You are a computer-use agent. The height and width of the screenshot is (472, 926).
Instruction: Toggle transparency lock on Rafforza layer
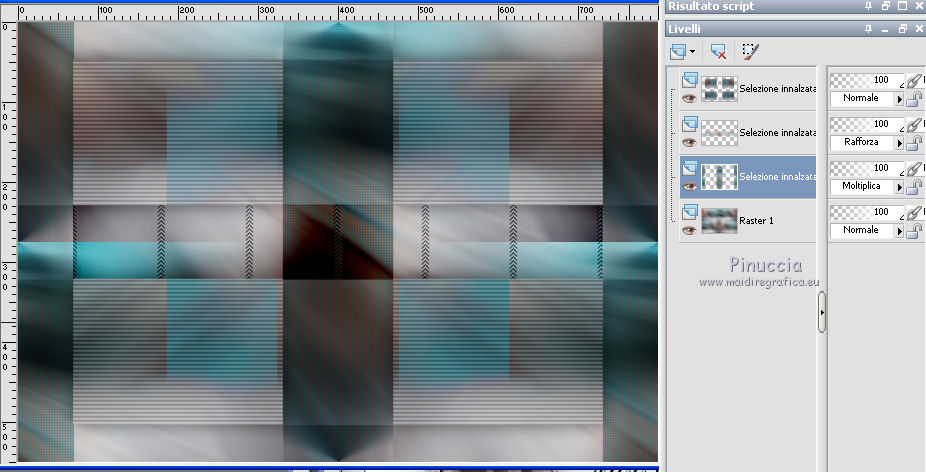point(914,142)
